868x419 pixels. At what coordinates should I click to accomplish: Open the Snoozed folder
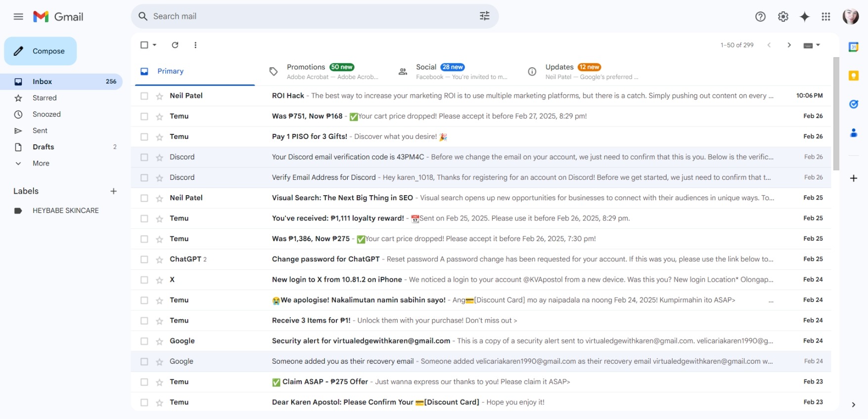[61, 114]
